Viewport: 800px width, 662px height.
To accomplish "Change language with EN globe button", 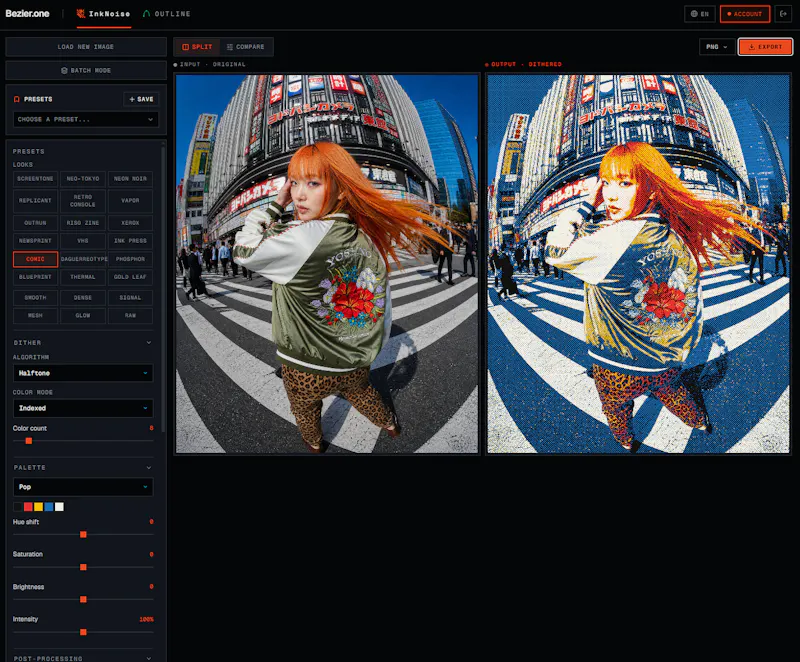I will click(699, 14).
